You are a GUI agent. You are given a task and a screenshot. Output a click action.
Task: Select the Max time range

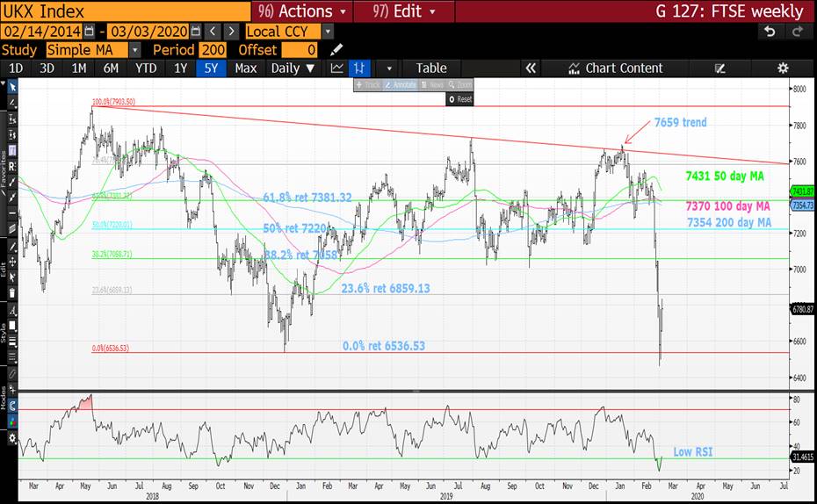click(245, 68)
